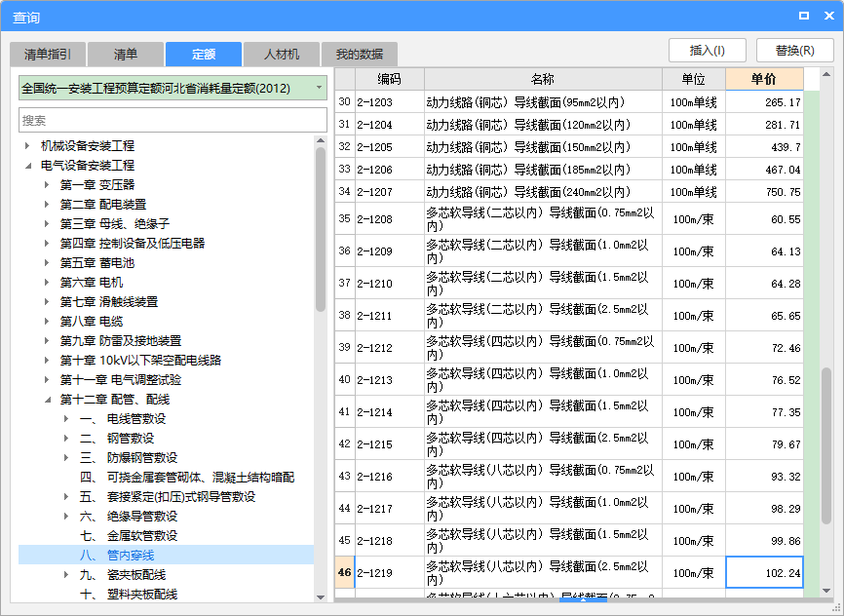Expand 第八章 电缆 chapter node
844x616 pixels.
[47, 322]
